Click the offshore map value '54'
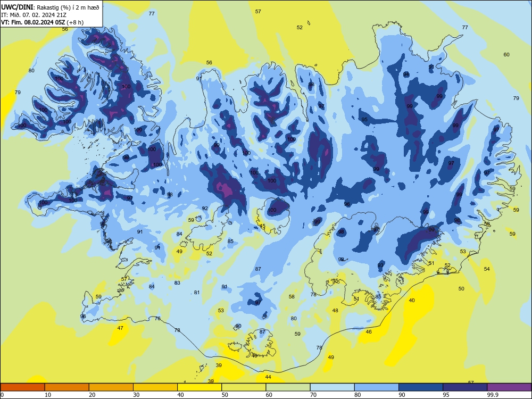 click(487, 269)
